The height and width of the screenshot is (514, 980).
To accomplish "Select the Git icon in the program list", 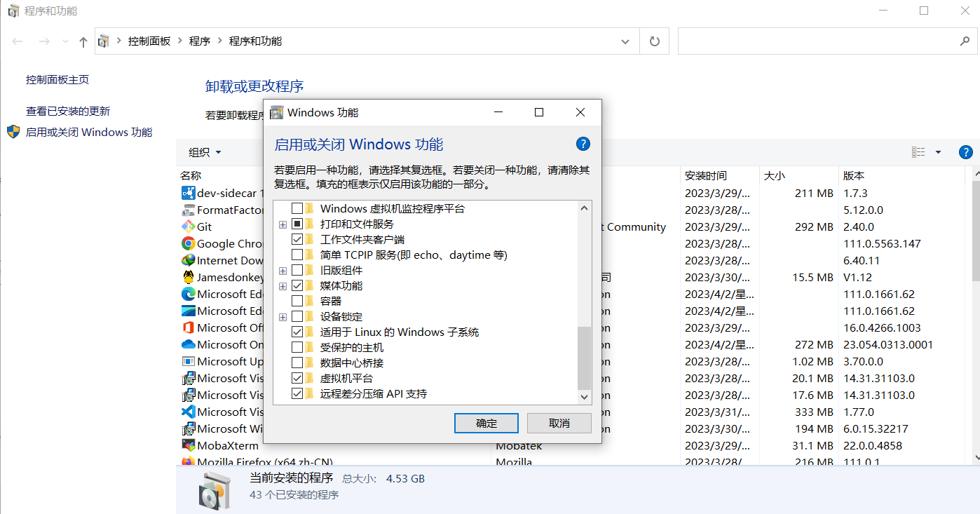I will tap(188, 226).
